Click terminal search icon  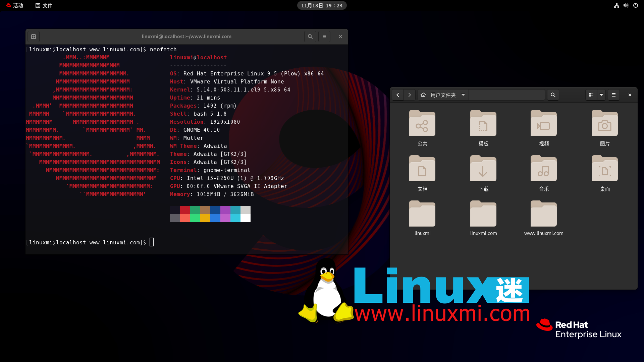click(310, 37)
